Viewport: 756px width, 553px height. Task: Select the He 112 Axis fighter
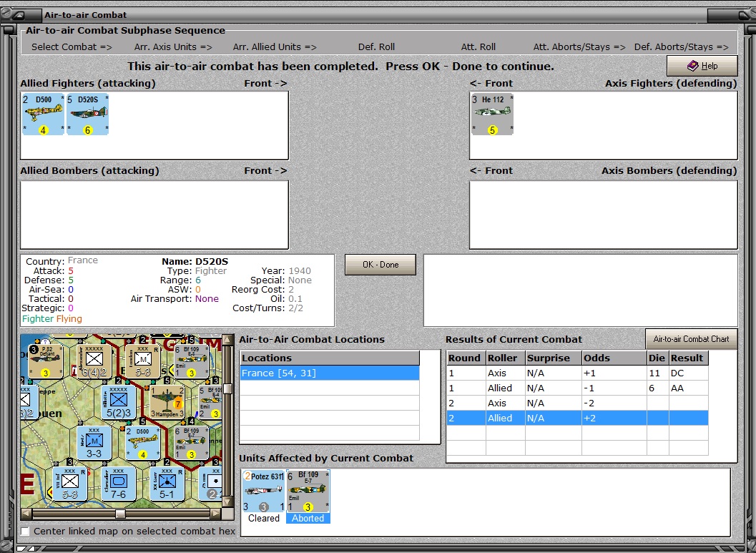point(492,114)
